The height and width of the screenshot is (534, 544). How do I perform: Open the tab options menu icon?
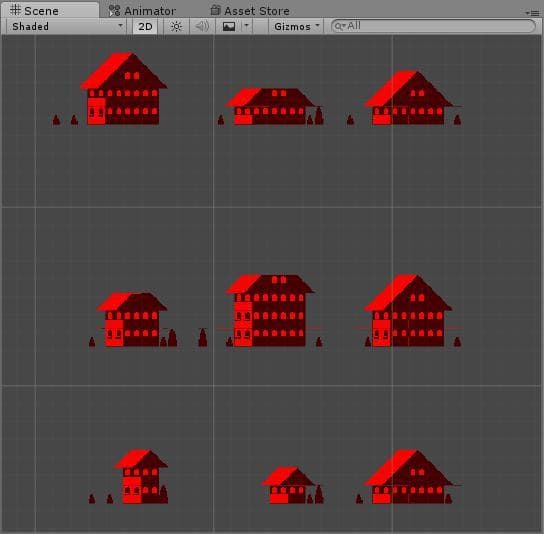coord(533,13)
